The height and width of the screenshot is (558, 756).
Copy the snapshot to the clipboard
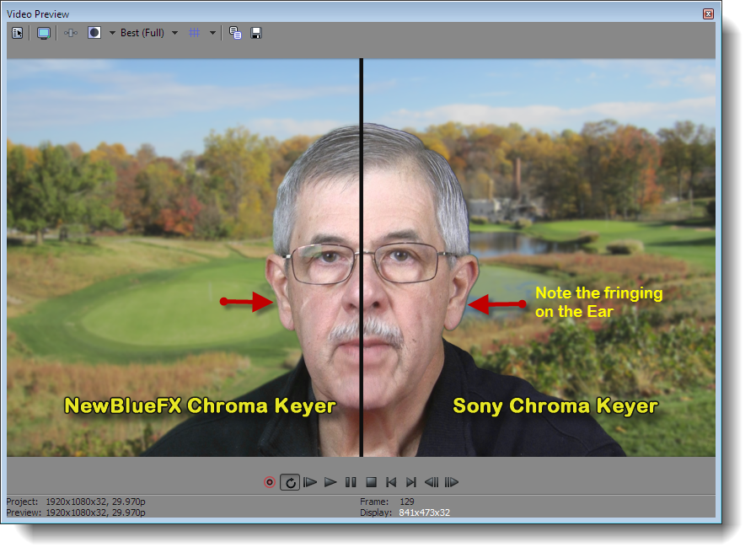point(235,33)
